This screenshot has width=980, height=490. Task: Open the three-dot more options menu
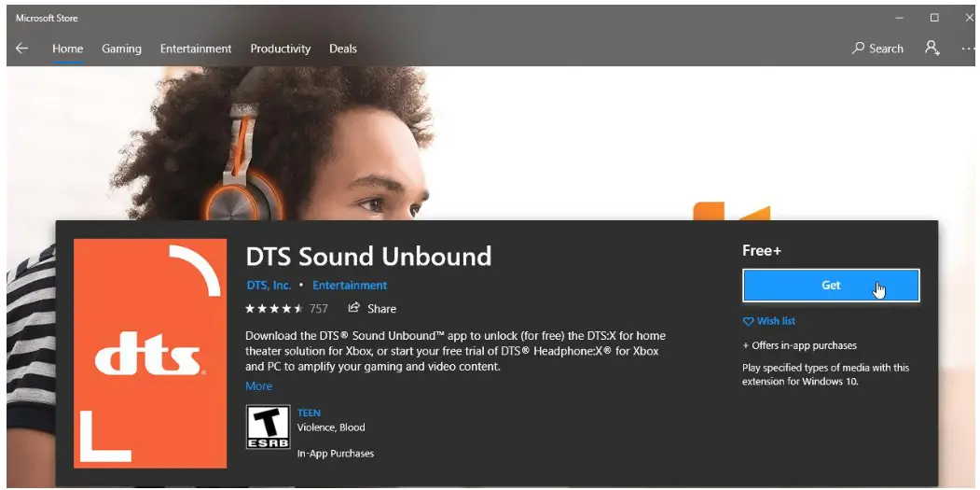coord(968,49)
